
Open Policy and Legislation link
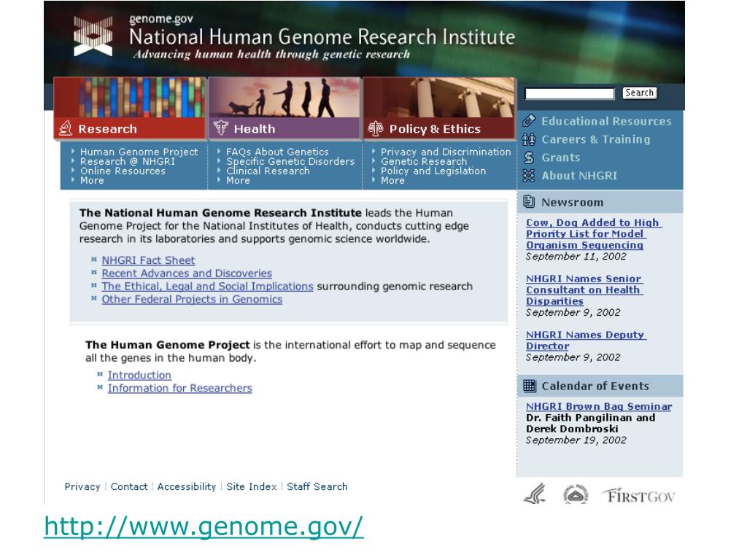(x=433, y=171)
